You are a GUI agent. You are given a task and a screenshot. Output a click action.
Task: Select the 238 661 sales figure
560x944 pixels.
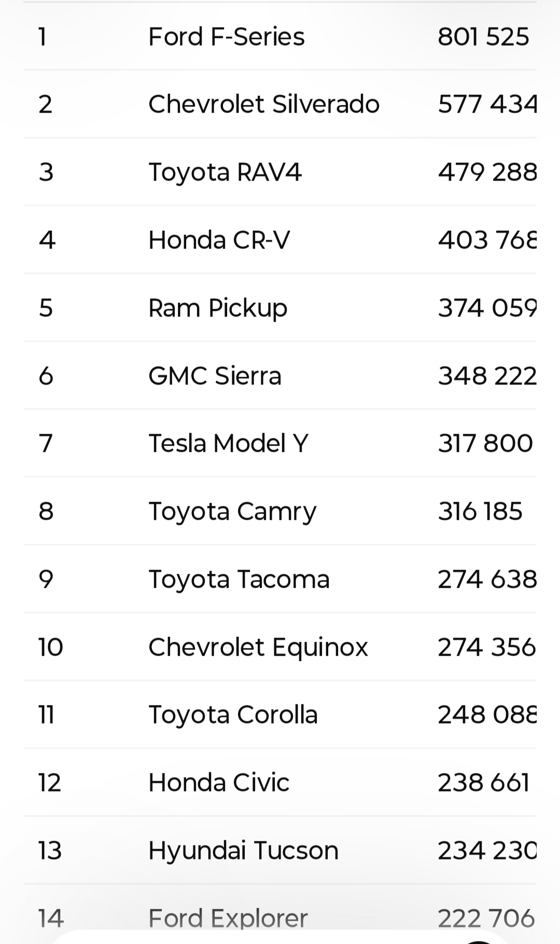[x=483, y=783]
